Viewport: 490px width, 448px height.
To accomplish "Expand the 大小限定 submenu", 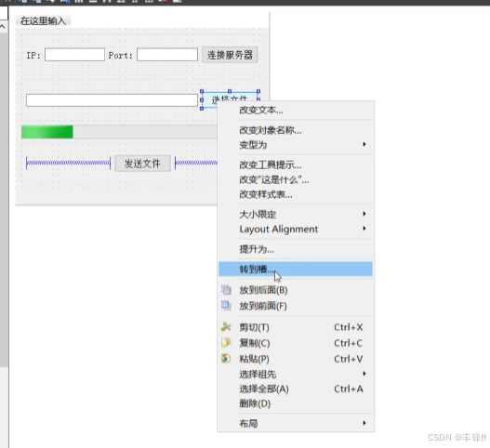I will point(296,215).
